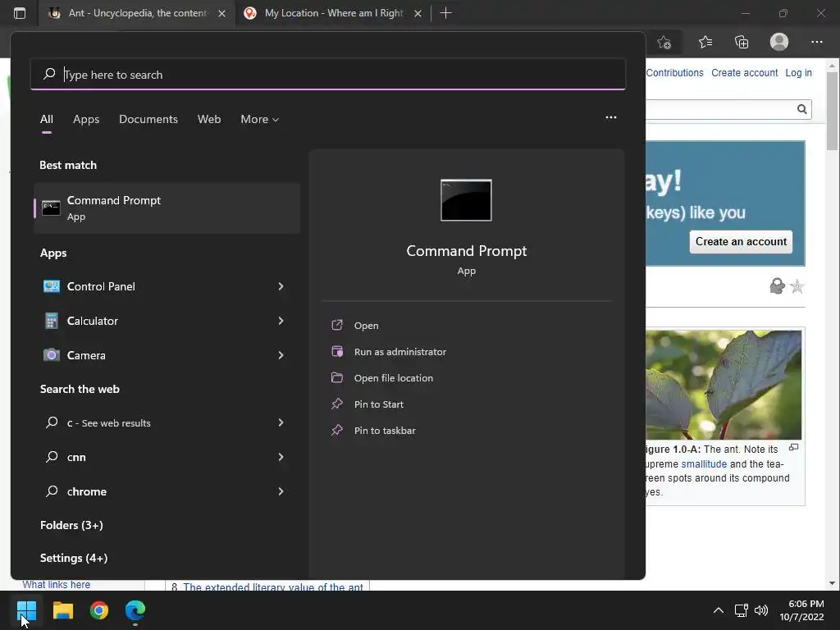Select the All search filter tab
Viewport: 840px width, 630px height.
(x=47, y=119)
